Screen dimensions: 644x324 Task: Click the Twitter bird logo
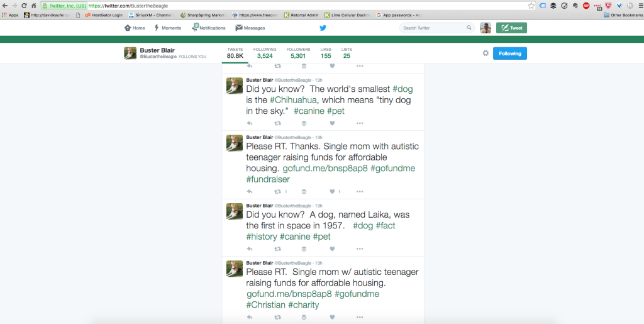pos(323,28)
